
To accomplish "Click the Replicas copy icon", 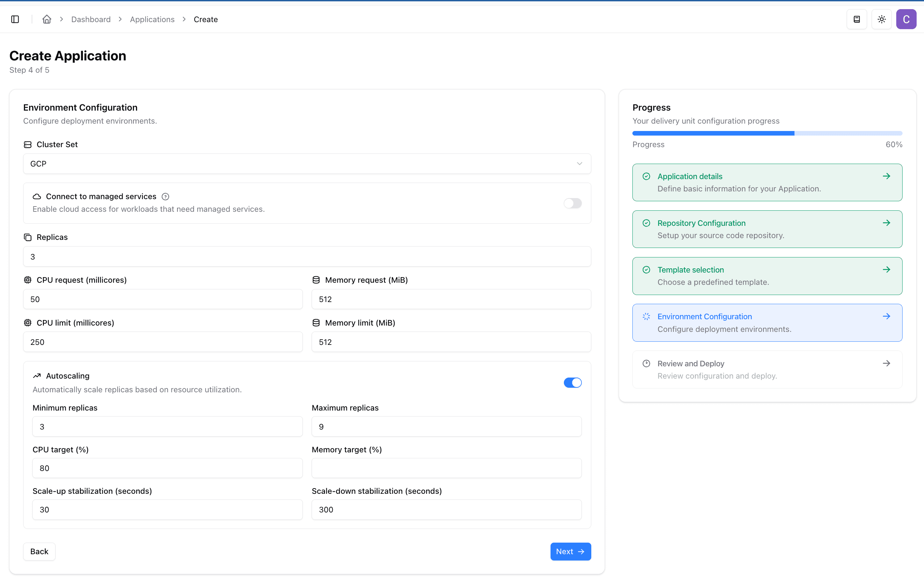I will (x=28, y=237).
